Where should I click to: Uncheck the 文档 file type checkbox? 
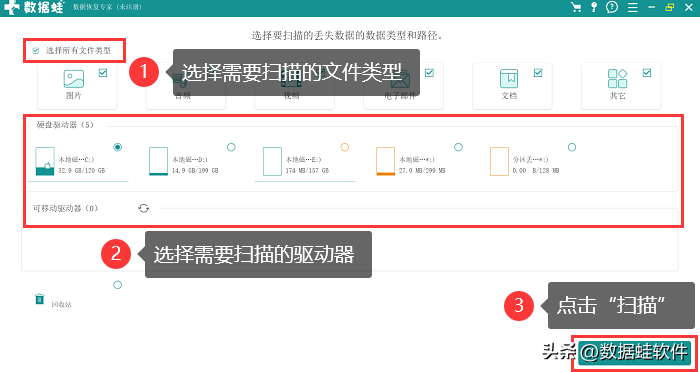[538, 73]
